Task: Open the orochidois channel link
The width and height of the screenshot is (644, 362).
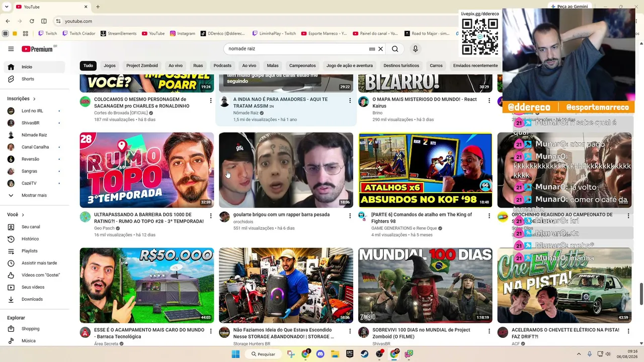Action: (x=243, y=222)
